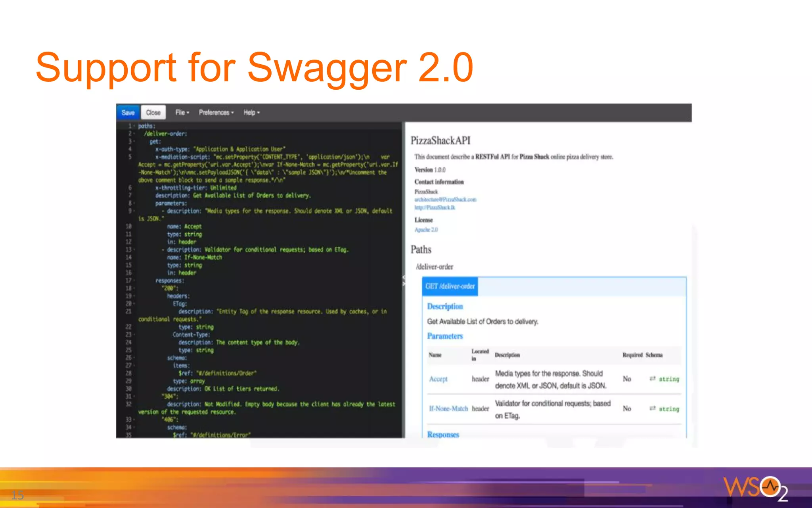
Task: Click the schema icon in Accept row
Action: [x=652, y=379]
